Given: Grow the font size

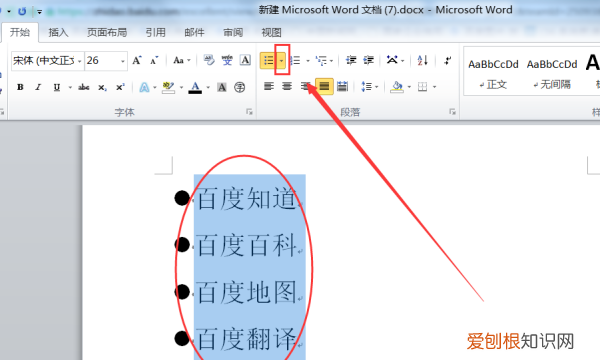Looking at the screenshot, I should tap(137, 60).
